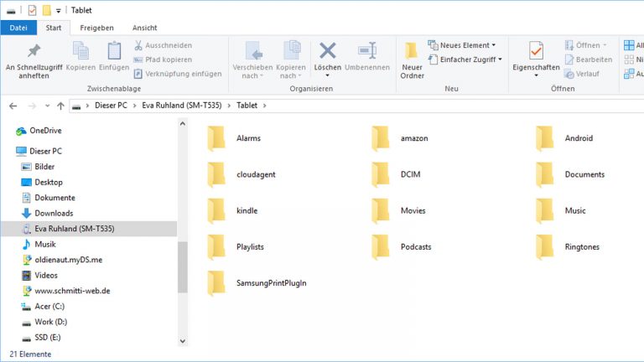The image size is (644, 362).
Task: Click Dieser PC in the address bar
Action: 111,106
